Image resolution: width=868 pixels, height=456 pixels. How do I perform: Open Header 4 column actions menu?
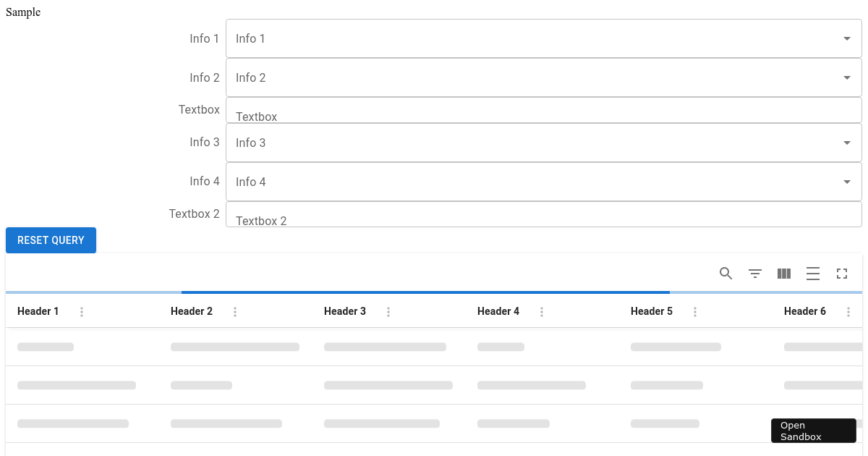coord(542,312)
